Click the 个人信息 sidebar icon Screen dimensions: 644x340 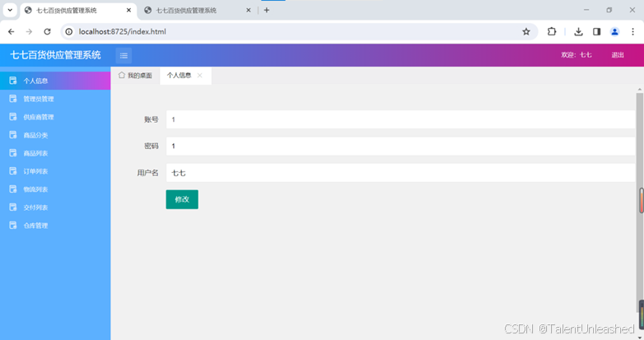coord(13,81)
